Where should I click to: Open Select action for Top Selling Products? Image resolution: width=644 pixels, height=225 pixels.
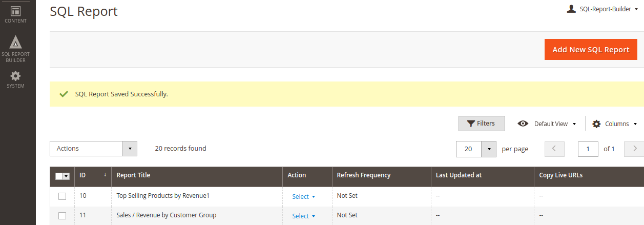[303, 196]
